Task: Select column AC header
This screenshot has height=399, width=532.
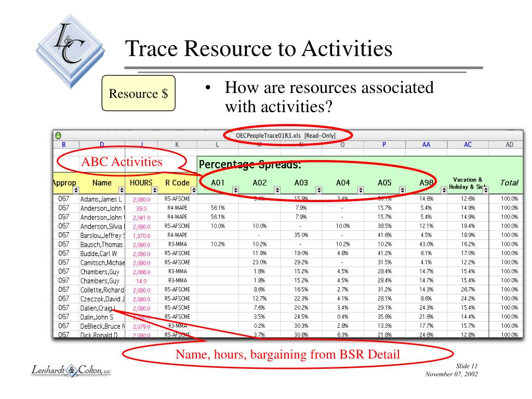Action: coord(468,144)
